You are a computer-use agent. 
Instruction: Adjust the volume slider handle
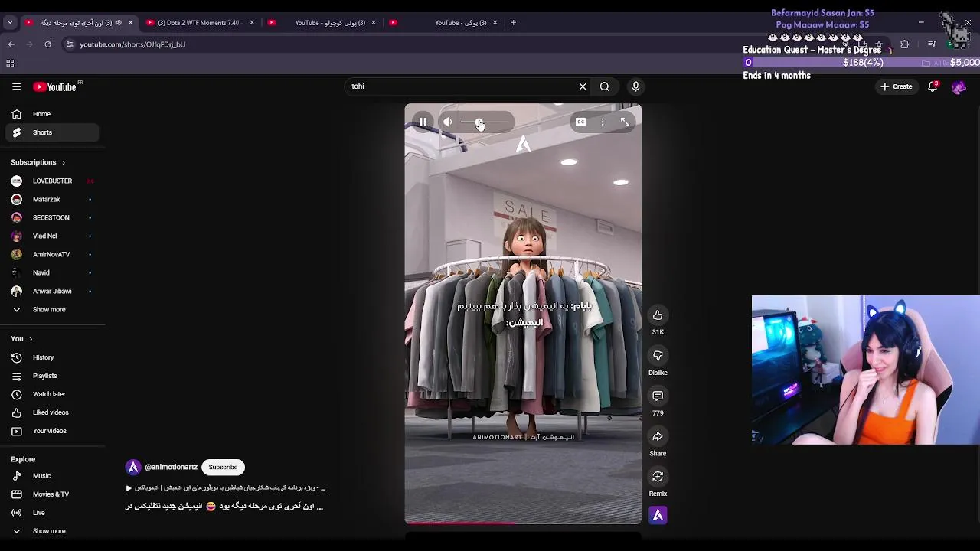coord(479,122)
